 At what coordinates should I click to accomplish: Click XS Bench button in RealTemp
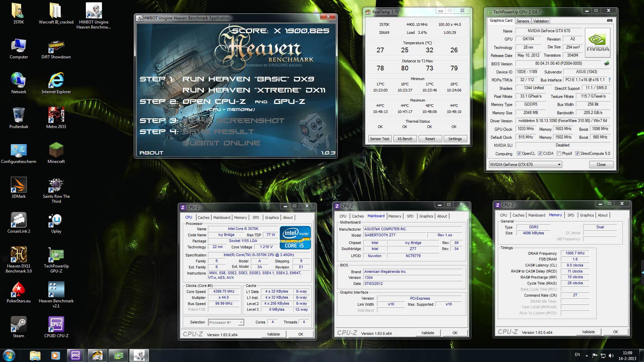click(405, 139)
